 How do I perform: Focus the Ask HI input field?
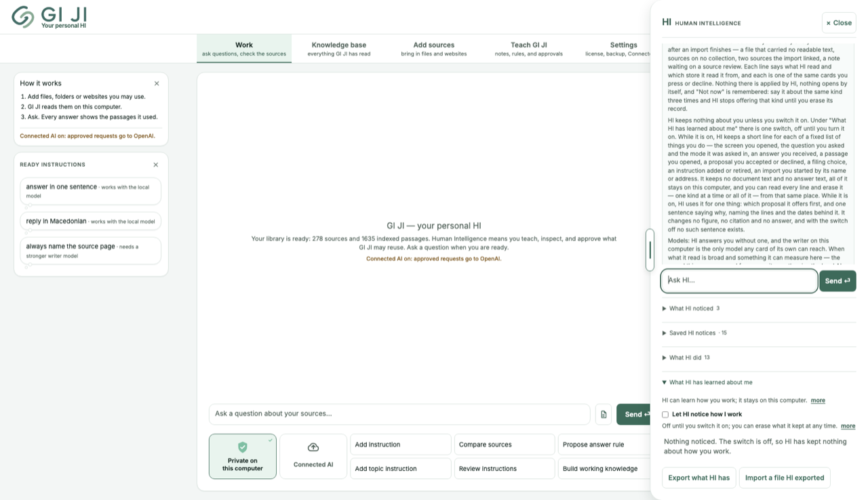point(739,280)
